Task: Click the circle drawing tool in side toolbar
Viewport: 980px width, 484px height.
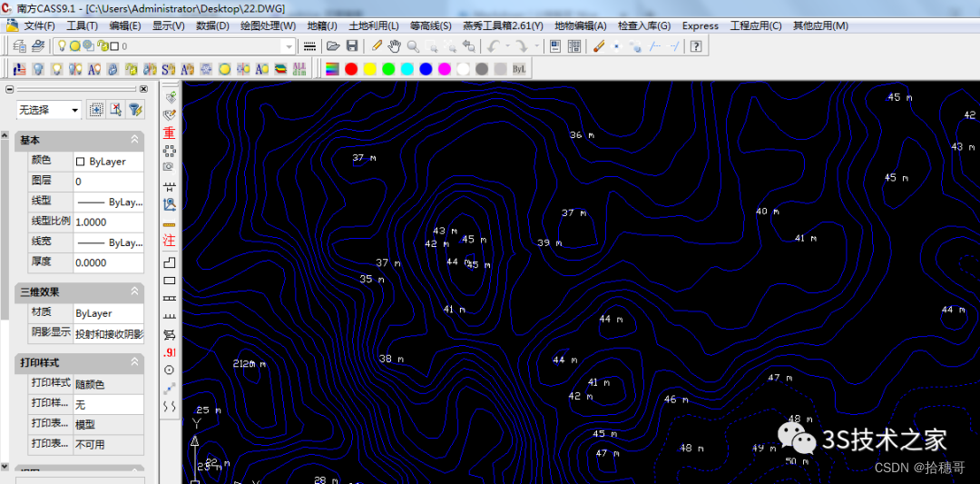Action: point(170,370)
